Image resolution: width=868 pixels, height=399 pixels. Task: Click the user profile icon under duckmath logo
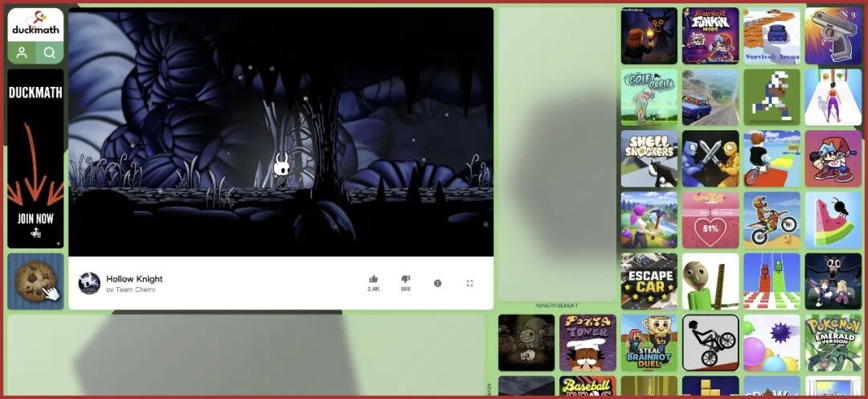click(x=23, y=53)
